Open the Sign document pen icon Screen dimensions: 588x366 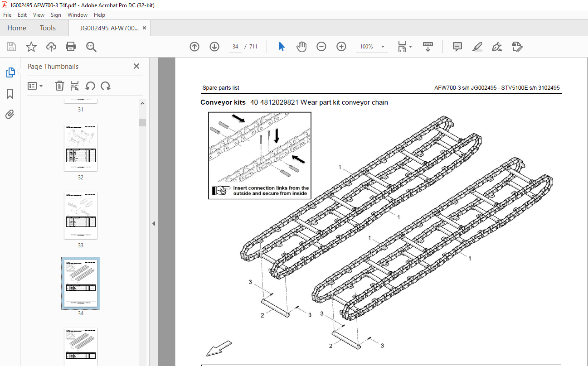497,47
